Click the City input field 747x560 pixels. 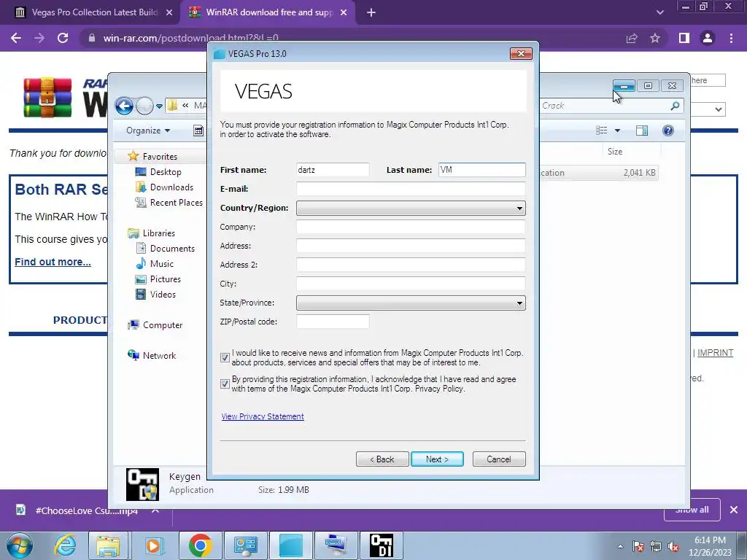tap(411, 284)
